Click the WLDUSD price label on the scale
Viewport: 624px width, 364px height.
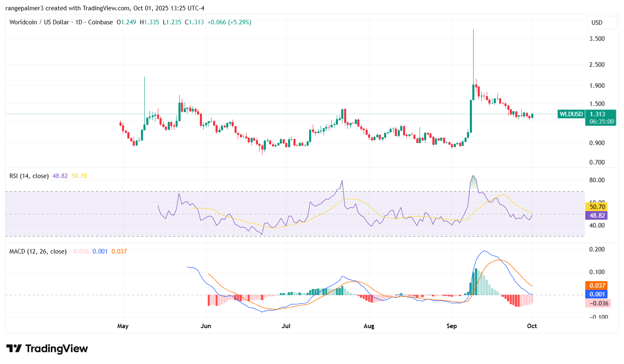(x=571, y=114)
